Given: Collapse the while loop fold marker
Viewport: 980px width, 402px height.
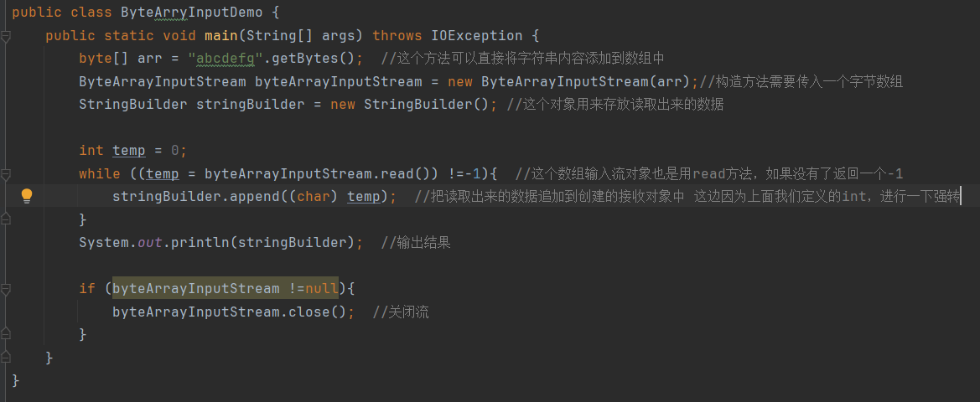Looking at the screenshot, I should pos(6,174).
